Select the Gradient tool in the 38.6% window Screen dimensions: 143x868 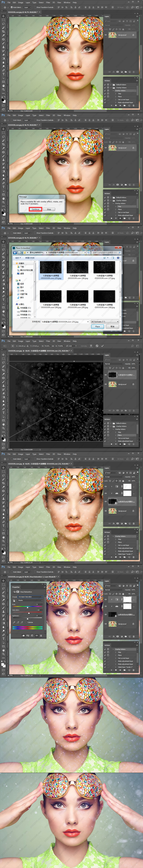click(3, 397)
